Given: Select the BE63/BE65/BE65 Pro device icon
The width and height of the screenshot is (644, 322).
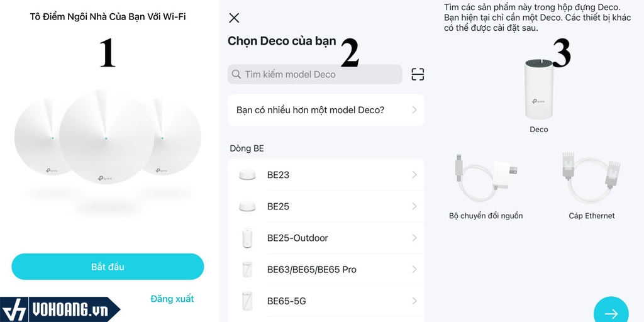Looking at the screenshot, I should coord(247,269).
